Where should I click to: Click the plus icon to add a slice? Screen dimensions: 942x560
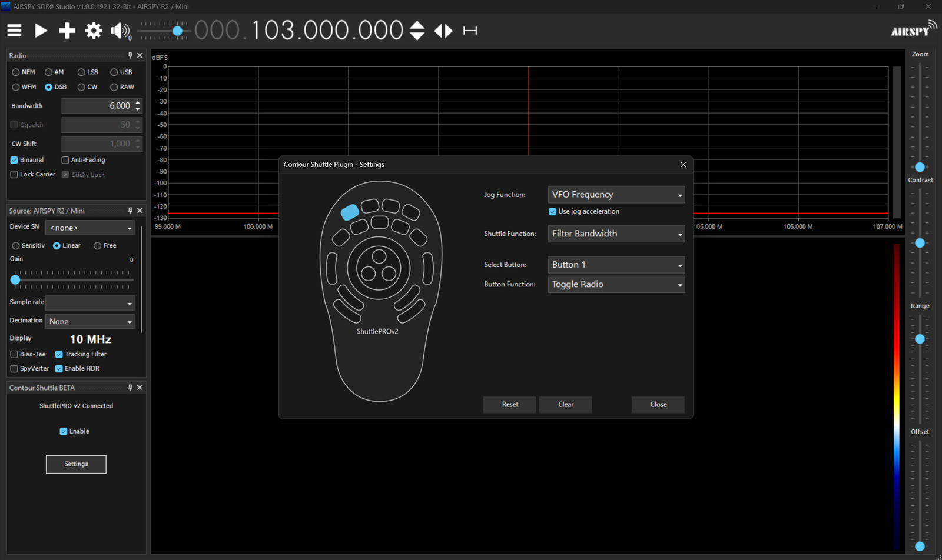pyautogui.click(x=67, y=31)
